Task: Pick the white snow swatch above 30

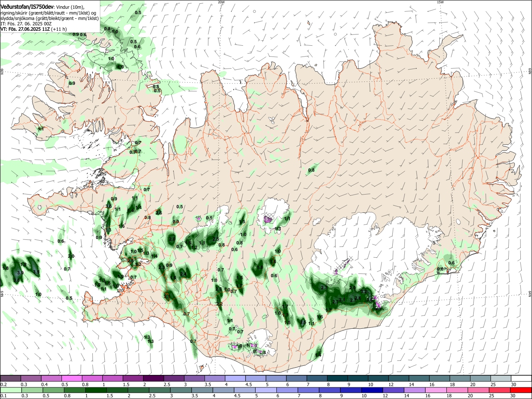Action: [521, 379]
